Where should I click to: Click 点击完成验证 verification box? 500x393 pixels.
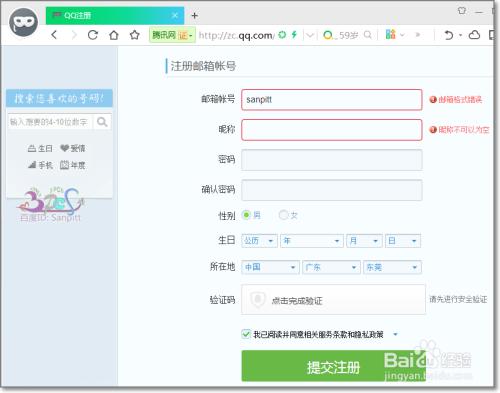(333, 299)
